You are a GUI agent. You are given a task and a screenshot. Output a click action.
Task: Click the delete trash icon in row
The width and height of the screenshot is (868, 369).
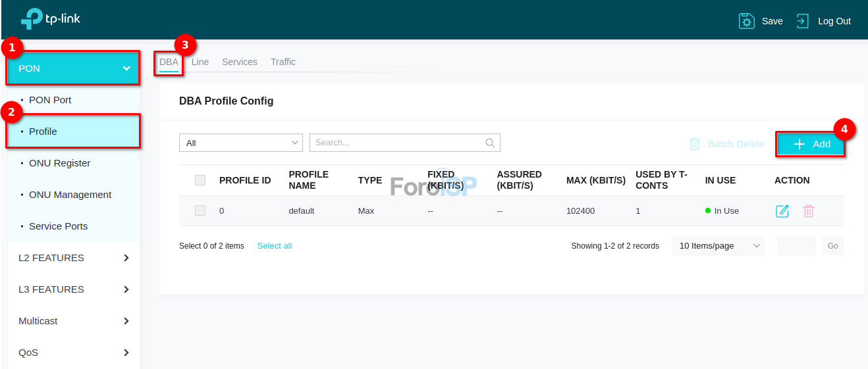[x=809, y=211]
